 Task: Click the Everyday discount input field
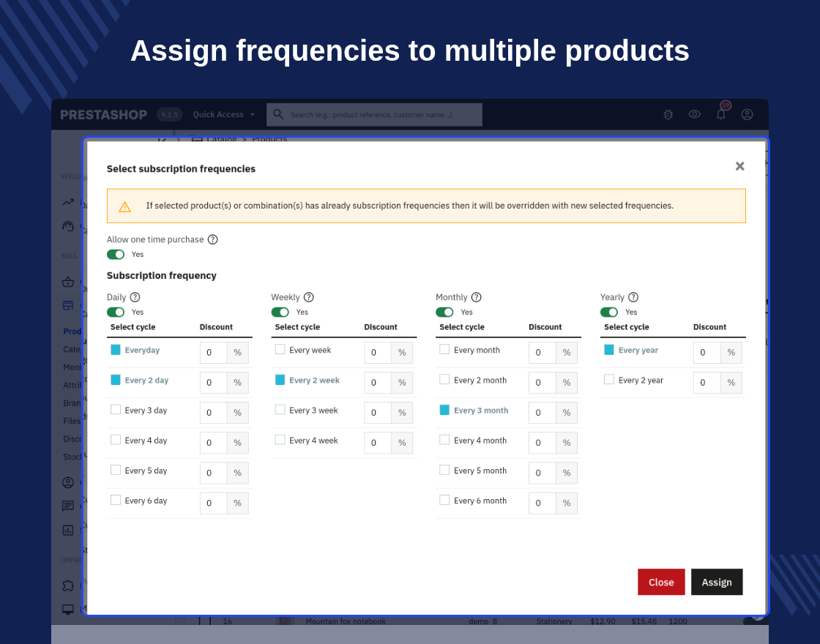(x=213, y=352)
